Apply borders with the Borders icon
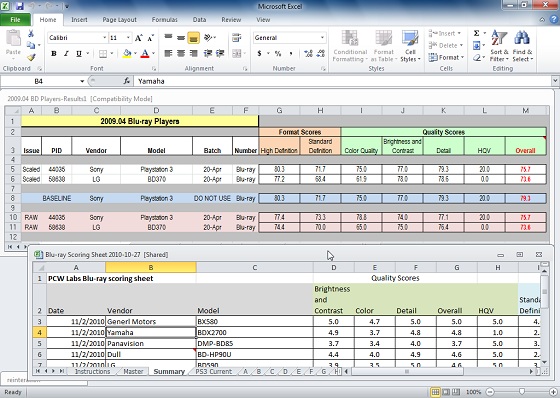Viewport: 560px width, 398px height. pos(103,54)
